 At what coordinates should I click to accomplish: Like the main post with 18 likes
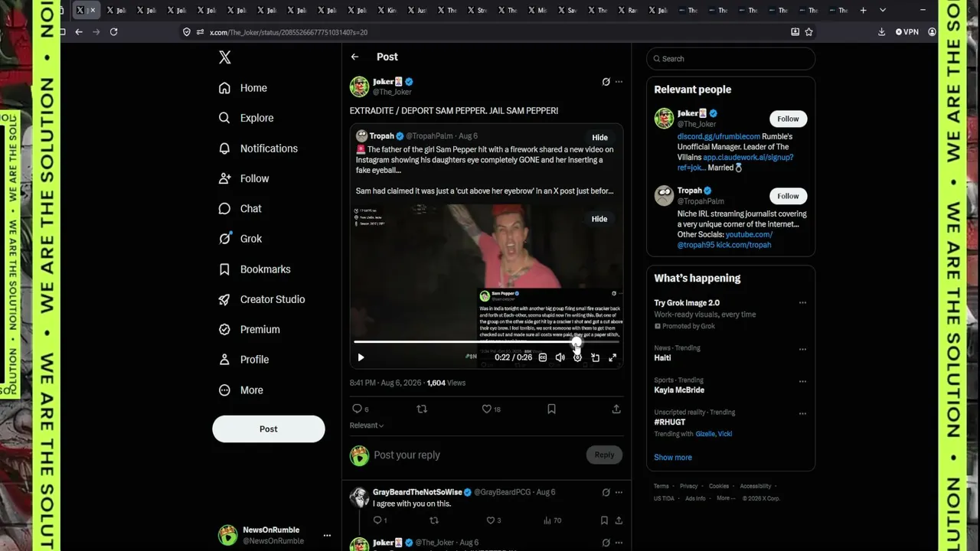pos(491,409)
